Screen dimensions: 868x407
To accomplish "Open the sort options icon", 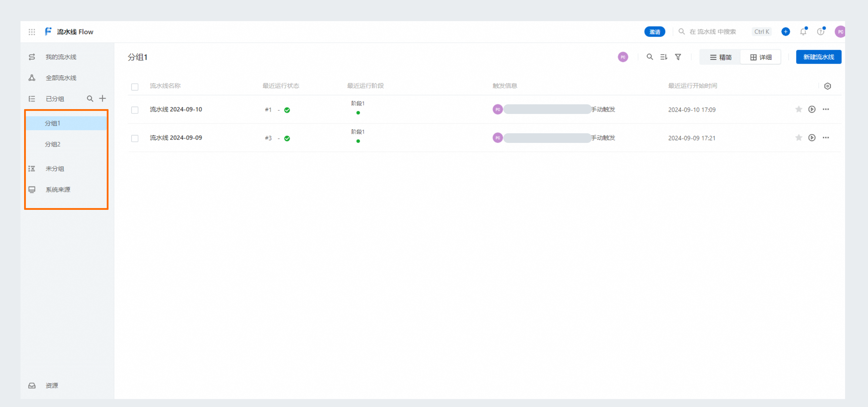I will tap(663, 57).
